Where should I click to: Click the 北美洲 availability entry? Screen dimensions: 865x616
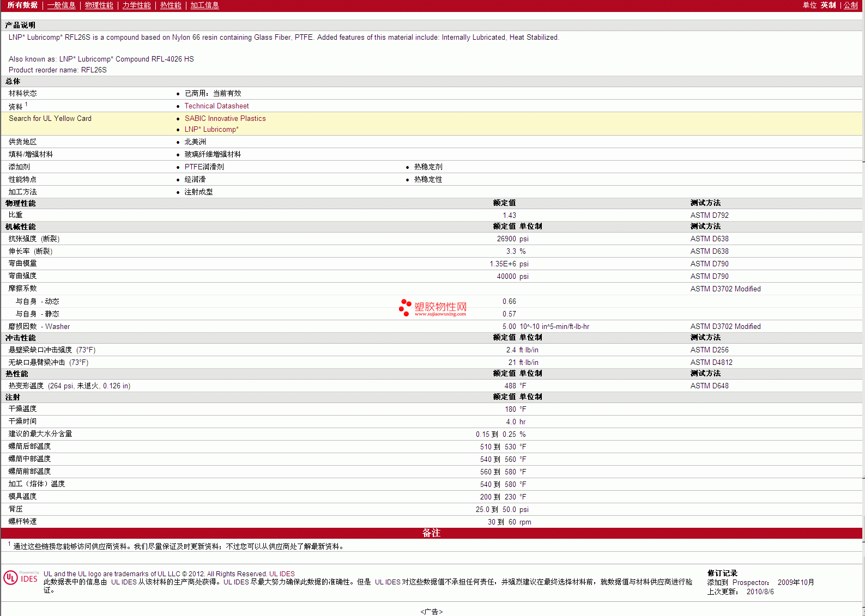(x=195, y=142)
